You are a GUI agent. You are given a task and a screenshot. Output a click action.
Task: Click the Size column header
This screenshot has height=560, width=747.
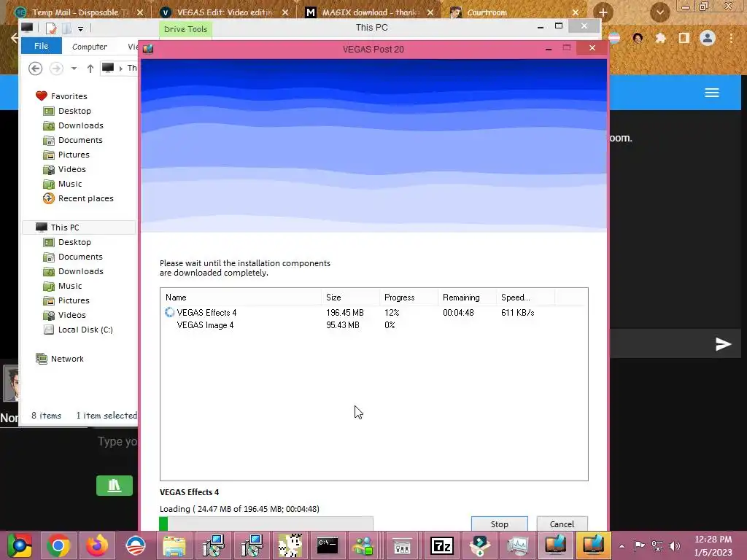350,297
